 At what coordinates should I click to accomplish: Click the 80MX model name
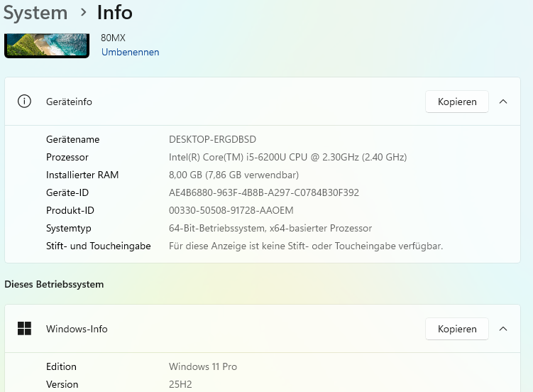tap(113, 38)
